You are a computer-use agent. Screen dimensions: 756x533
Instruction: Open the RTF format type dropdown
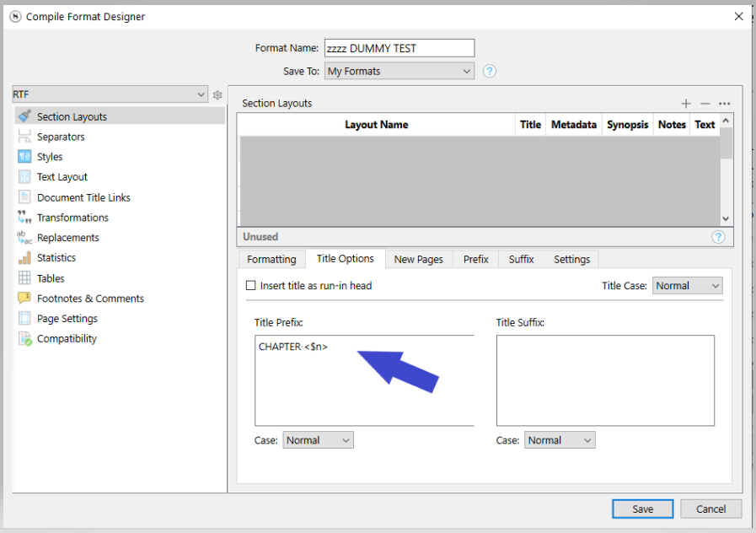[110, 95]
